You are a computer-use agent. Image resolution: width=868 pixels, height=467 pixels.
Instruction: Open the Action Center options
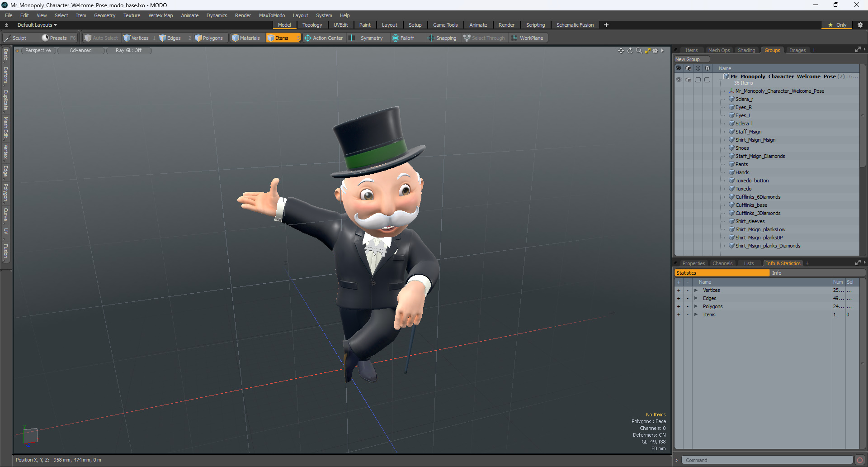click(x=324, y=38)
